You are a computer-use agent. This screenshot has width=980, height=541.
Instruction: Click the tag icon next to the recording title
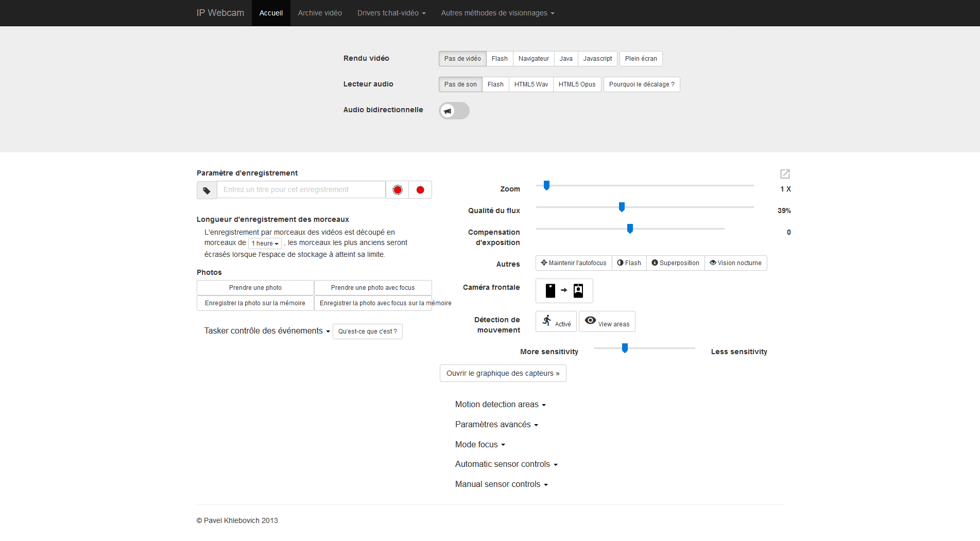207,189
